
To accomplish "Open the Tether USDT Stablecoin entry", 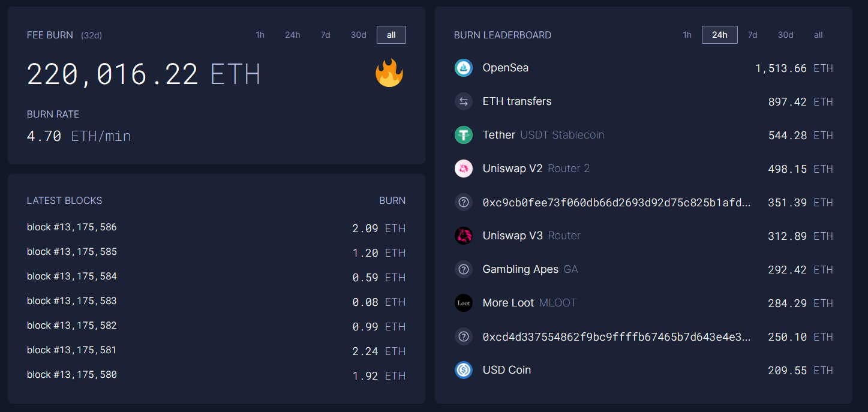I will pyautogui.click(x=644, y=136).
